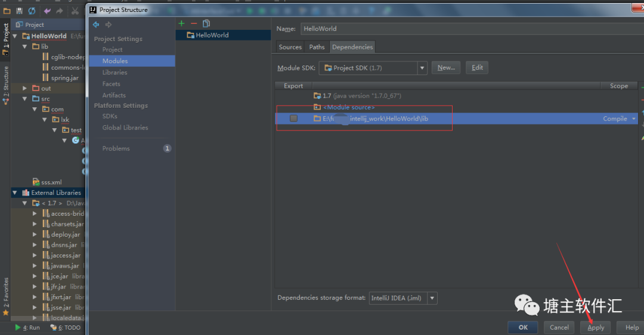Click the Undo arrow in main toolbar
Viewport: 644px width, 335px height.
click(47, 11)
